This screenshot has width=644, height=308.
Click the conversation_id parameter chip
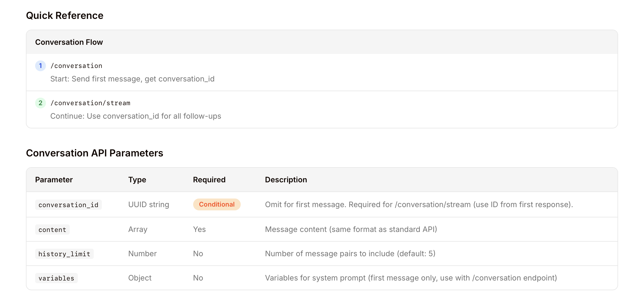click(x=68, y=205)
